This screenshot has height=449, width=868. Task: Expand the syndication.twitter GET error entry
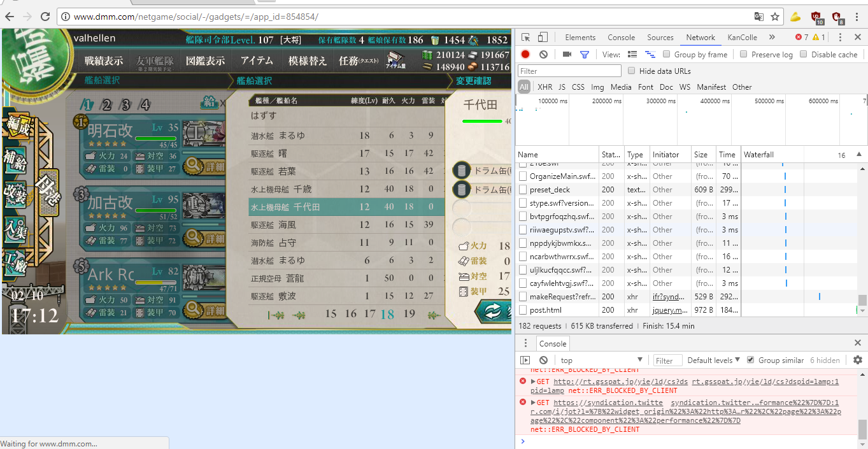click(x=533, y=403)
